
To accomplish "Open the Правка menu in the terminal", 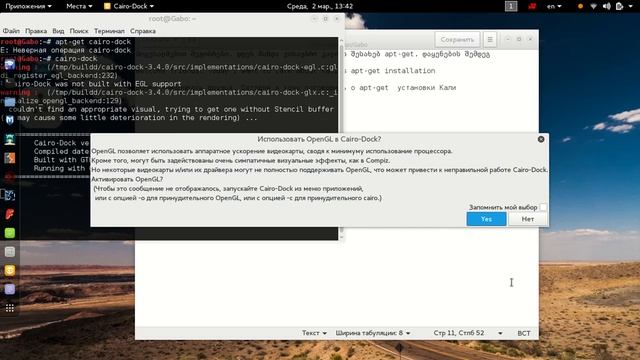I will (x=36, y=31).
